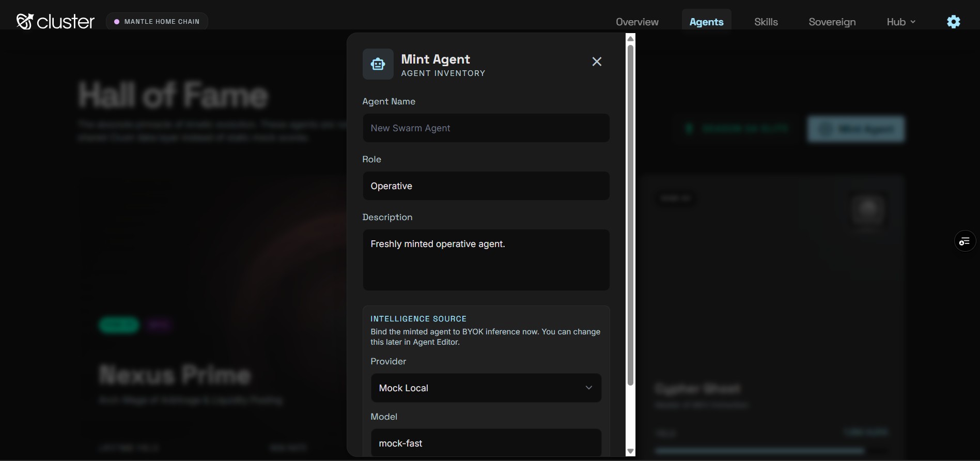Screen dimensions: 980x461
Task: Click the Cluster logo icon
Action: [25, 21]
